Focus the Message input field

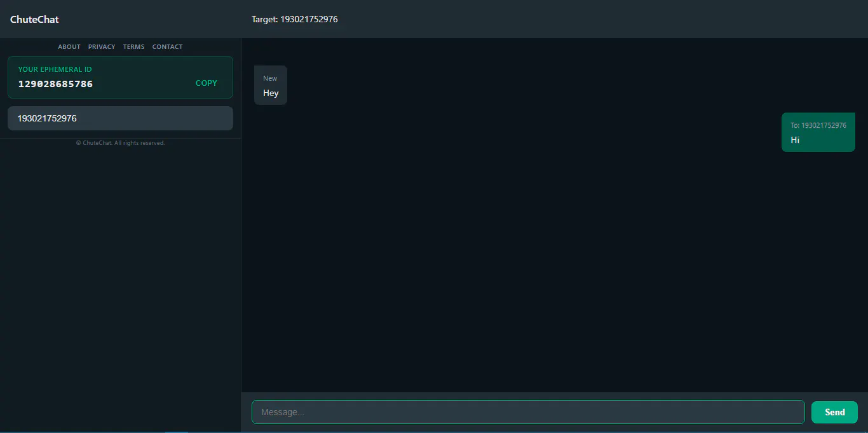point(528,412)
